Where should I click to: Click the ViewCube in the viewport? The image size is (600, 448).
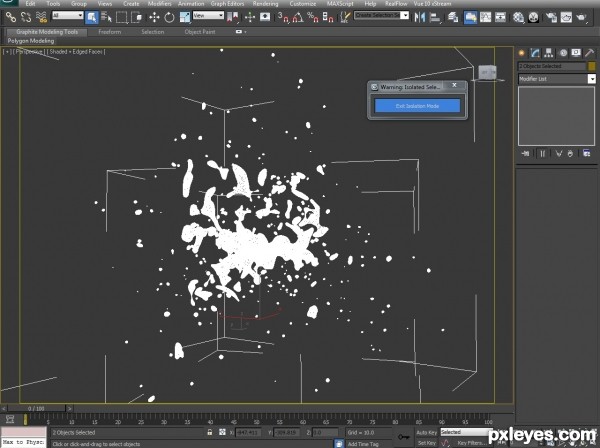point(488,72)
